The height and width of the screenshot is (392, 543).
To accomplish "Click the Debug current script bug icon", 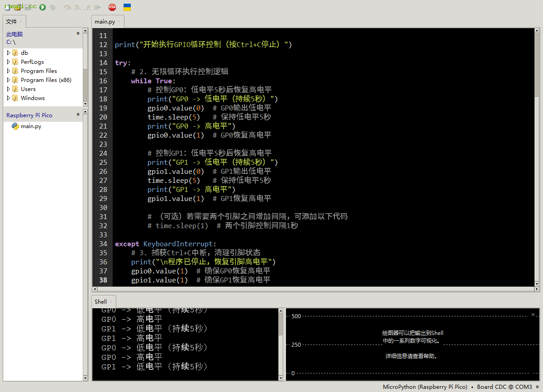I will 53,7.
